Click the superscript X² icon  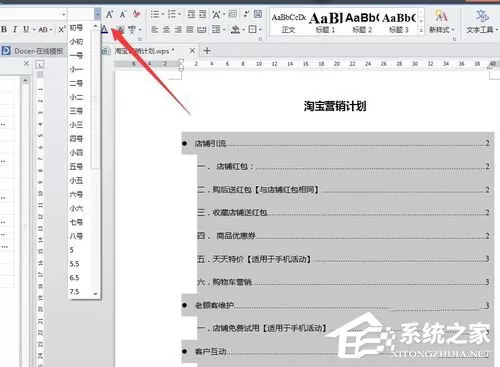click(x=62, y=29)
